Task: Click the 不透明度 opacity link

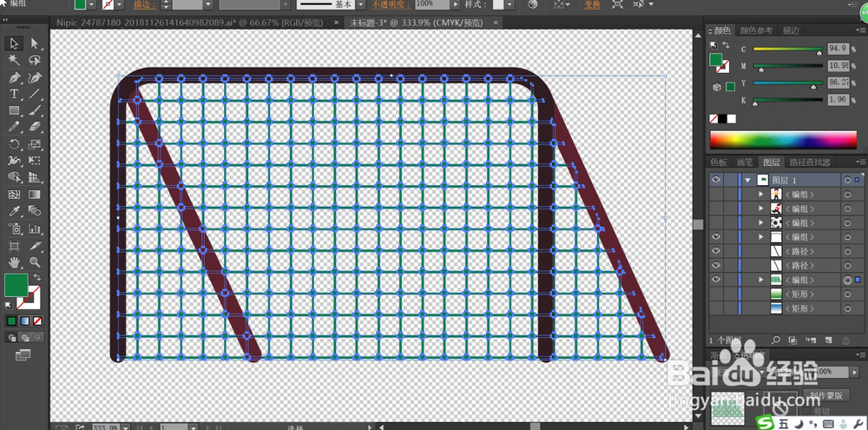Action: (x=391, y=3)
